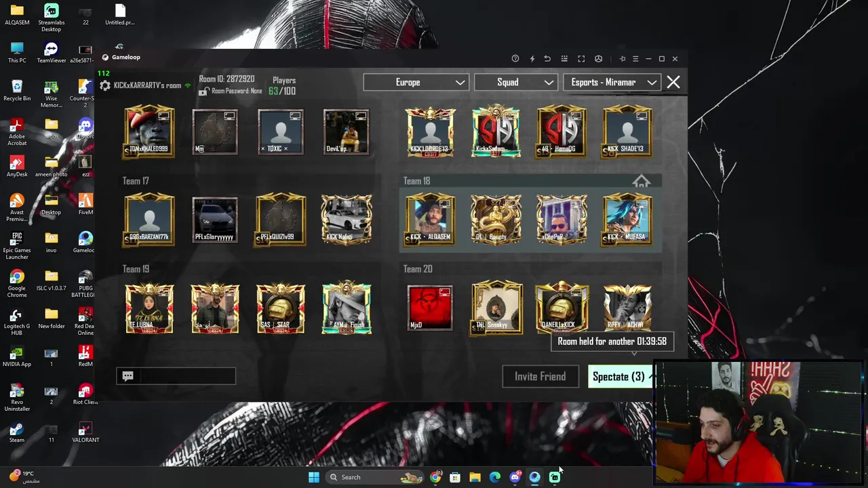Click the Gameloop steering-wheel icon

pyautogui.click(x=598, y=59)
